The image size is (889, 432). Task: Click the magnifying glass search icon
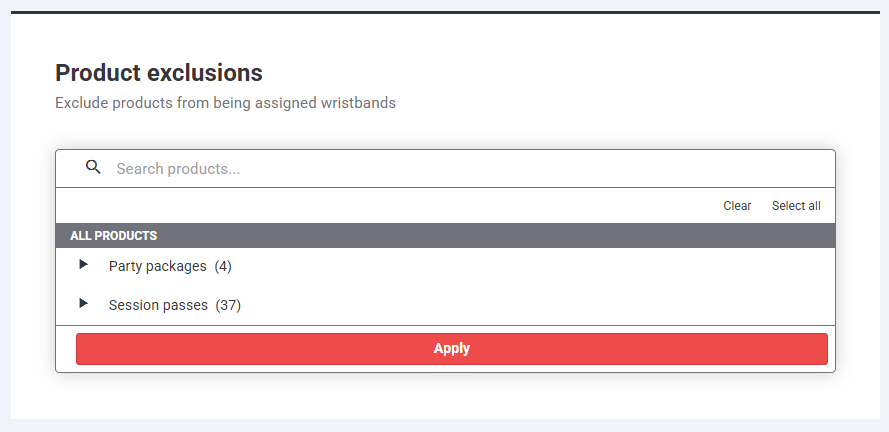[x=93, y=167]
